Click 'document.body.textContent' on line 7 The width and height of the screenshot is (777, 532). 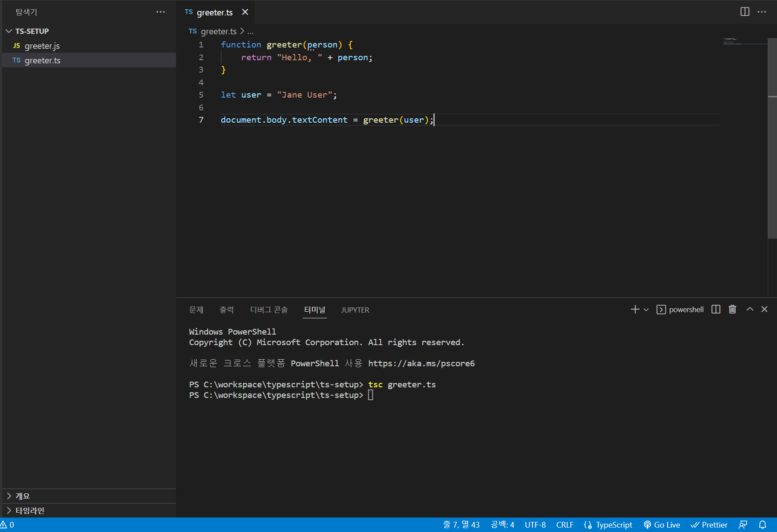[284, 120]
